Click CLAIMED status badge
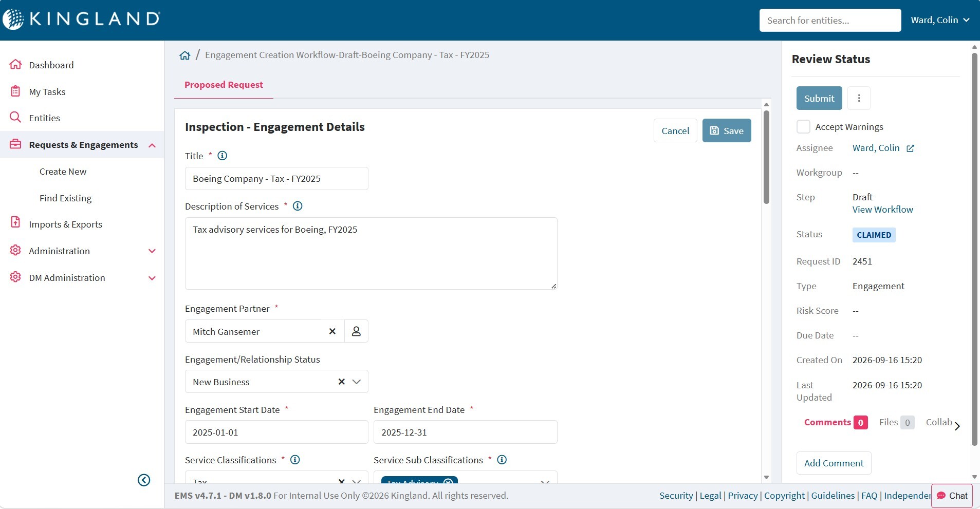Image resolution: width=980 pixels, height=509 pixels. pos(874,235)
